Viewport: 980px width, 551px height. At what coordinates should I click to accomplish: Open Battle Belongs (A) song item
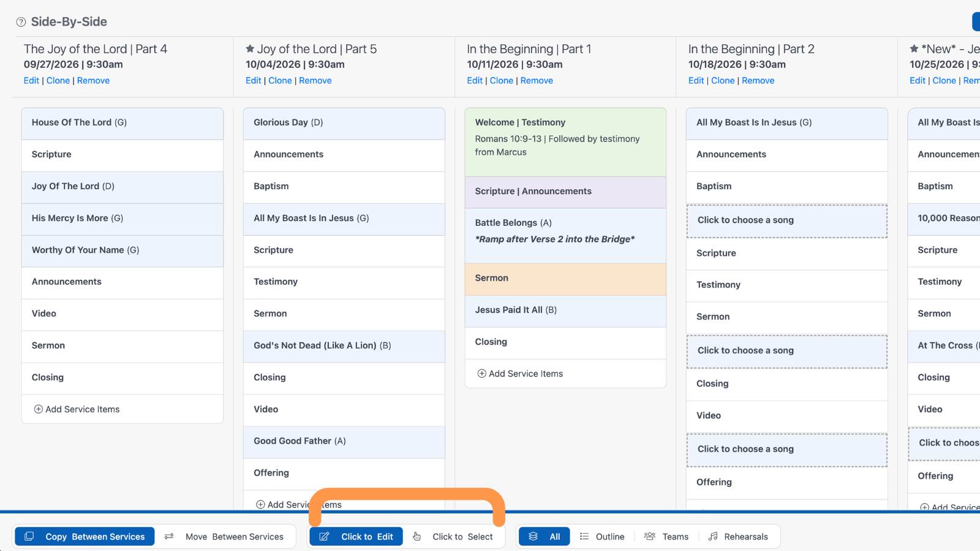coord(565,236)
